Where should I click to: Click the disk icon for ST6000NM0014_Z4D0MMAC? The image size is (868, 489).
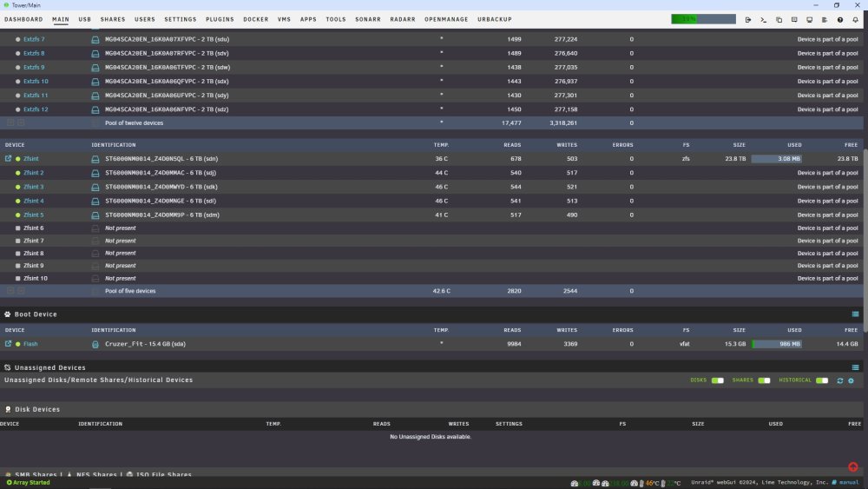coord(95,173)
